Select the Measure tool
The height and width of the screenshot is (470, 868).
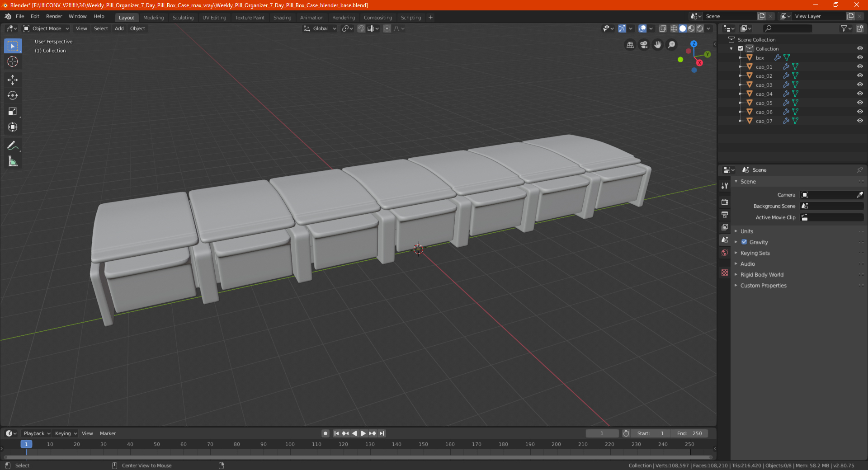click(x=13, y=161)
